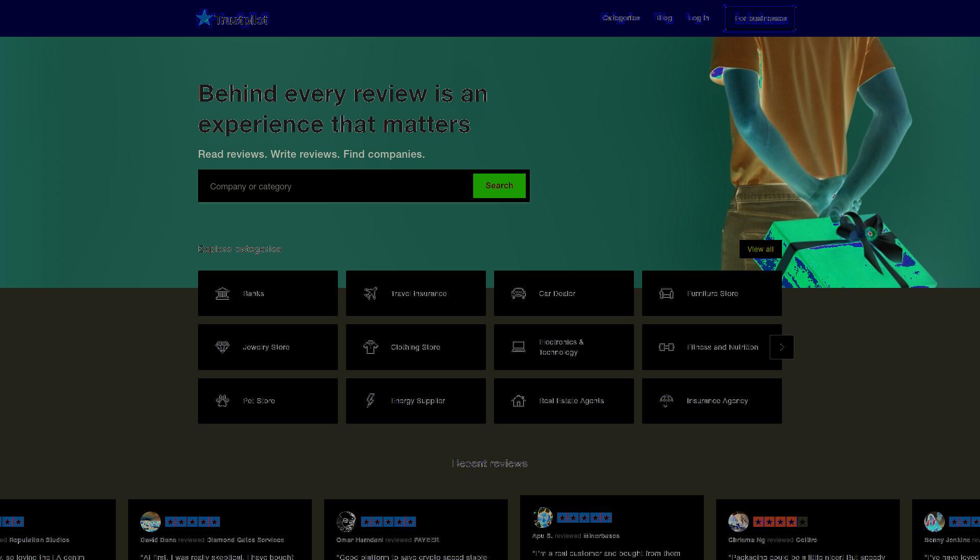This screenshot has width=980, height=560.
Task: Click the Jewelry Store diamond icon
Action: pos(223,347)
